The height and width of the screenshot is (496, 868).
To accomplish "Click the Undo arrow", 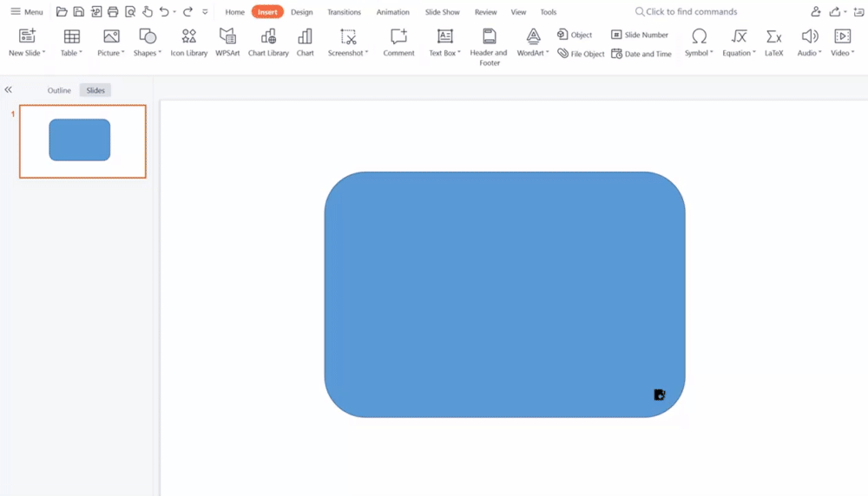I will [164, 11].
